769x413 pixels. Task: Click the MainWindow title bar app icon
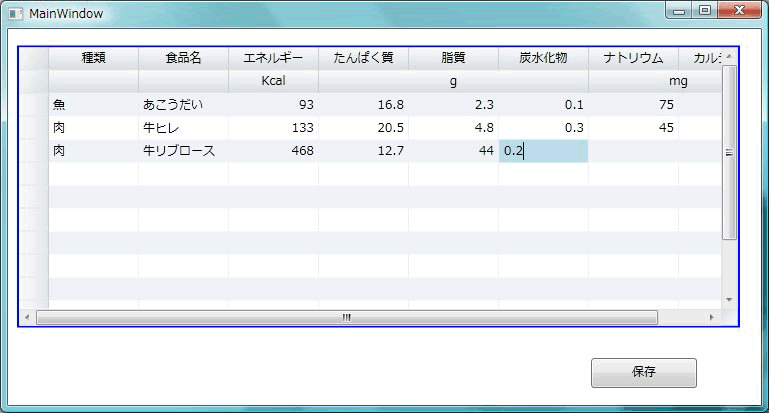16,14
